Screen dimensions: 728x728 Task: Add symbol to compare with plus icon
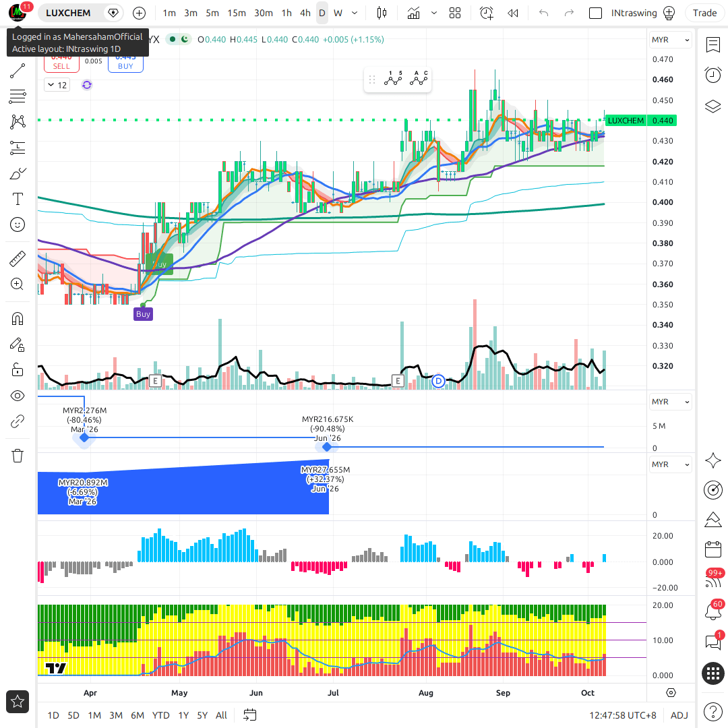click(139, 13)
